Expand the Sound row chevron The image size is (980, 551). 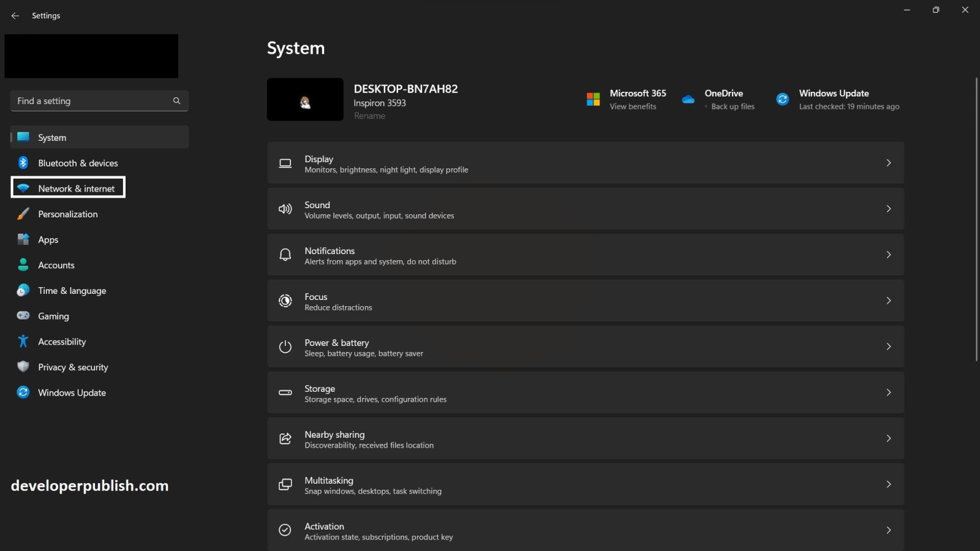tap(889, 209)
